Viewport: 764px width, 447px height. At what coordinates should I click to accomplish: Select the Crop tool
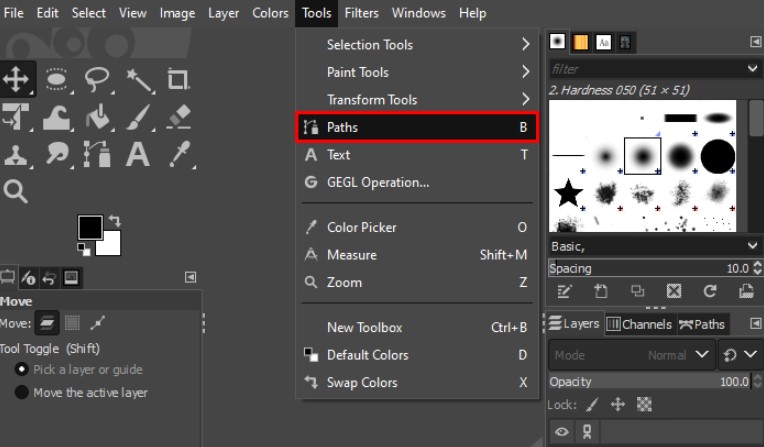tap(178, 79)
